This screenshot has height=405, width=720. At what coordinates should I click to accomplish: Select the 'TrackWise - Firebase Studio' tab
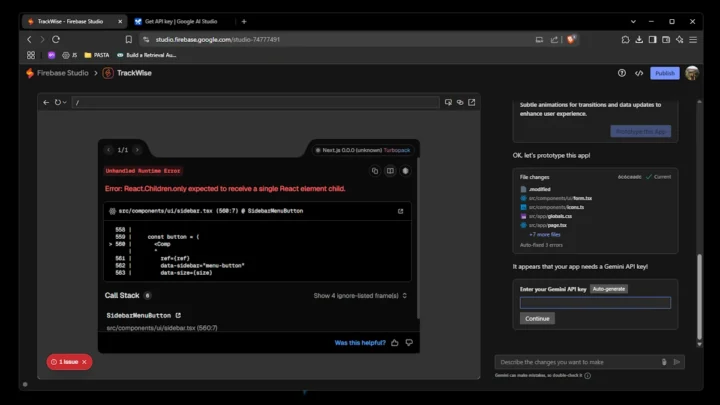[x=70, y=21]
